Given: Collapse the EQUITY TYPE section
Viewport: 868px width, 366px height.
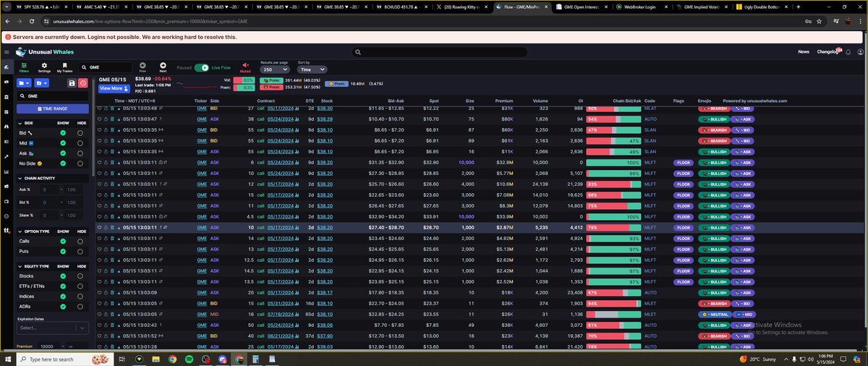Looking at the screenshot, I should [x=20, y=266].
